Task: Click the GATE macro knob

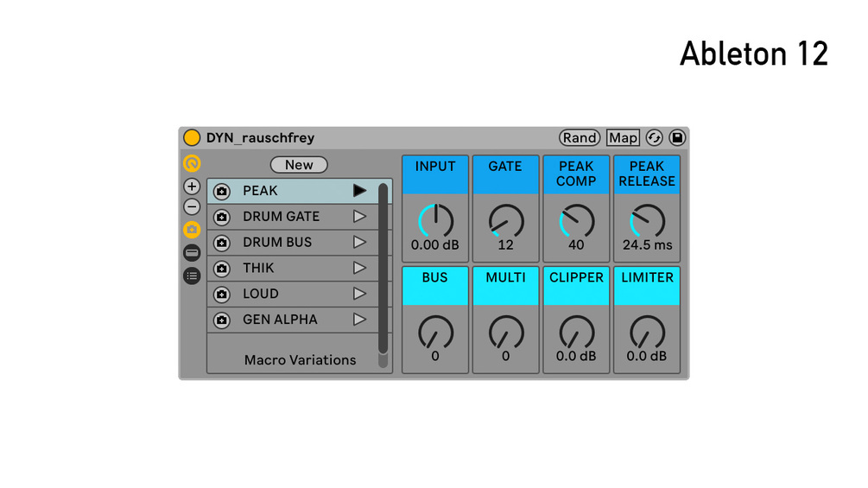Action: [506, 221]
